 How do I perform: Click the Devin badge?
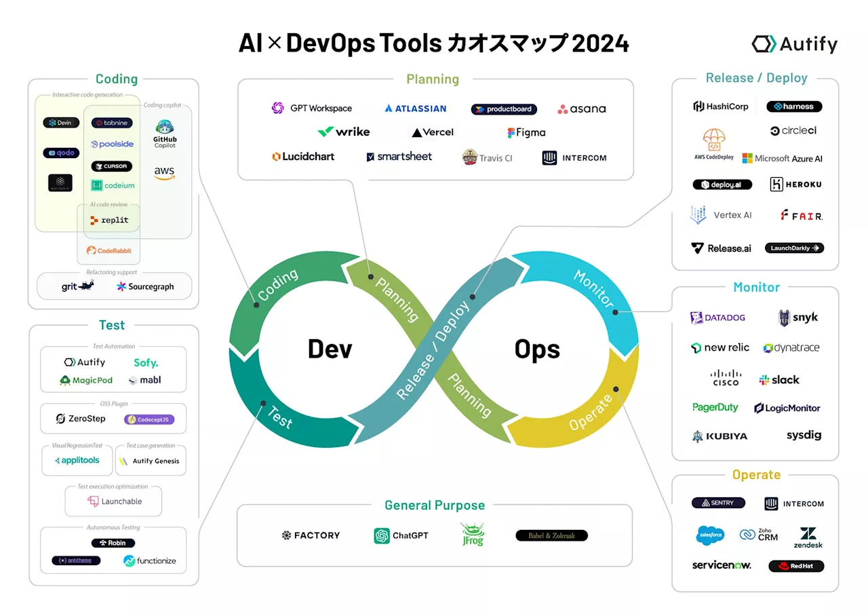coord(61,123)
